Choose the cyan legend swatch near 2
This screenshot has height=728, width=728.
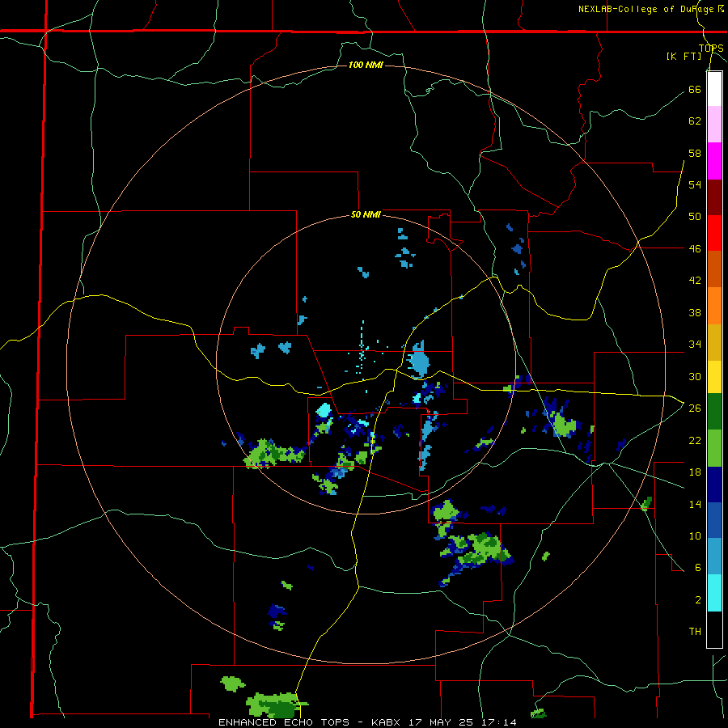pyautogui.click(x=714, y=593)
